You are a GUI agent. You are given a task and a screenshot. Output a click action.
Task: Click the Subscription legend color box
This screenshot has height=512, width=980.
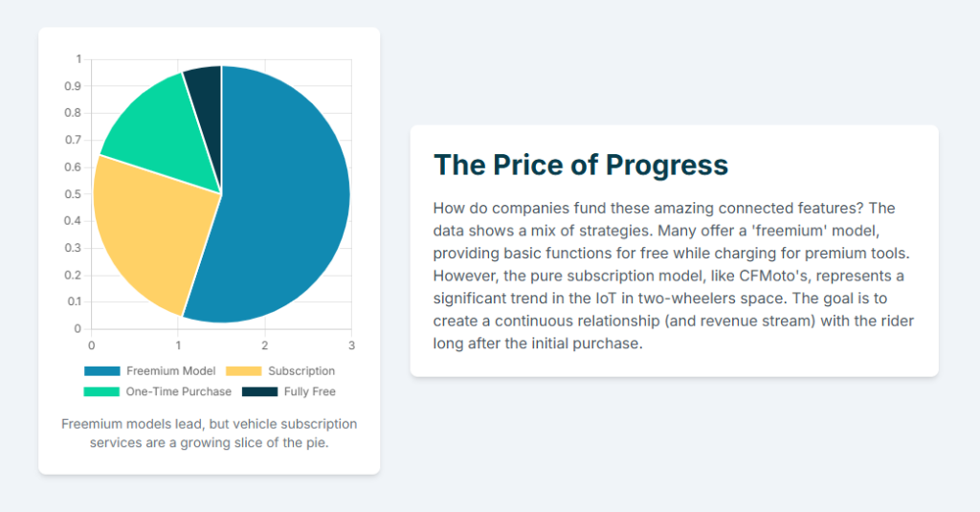pyautogui.click(x=244, y=370)
